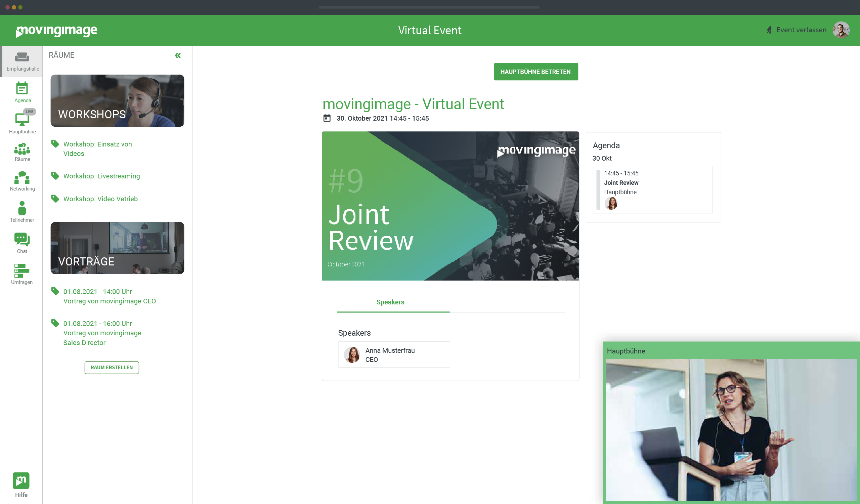Collapse the Räume panel with double chevron
The image size is (860, 504).
[x=178, y=56]
